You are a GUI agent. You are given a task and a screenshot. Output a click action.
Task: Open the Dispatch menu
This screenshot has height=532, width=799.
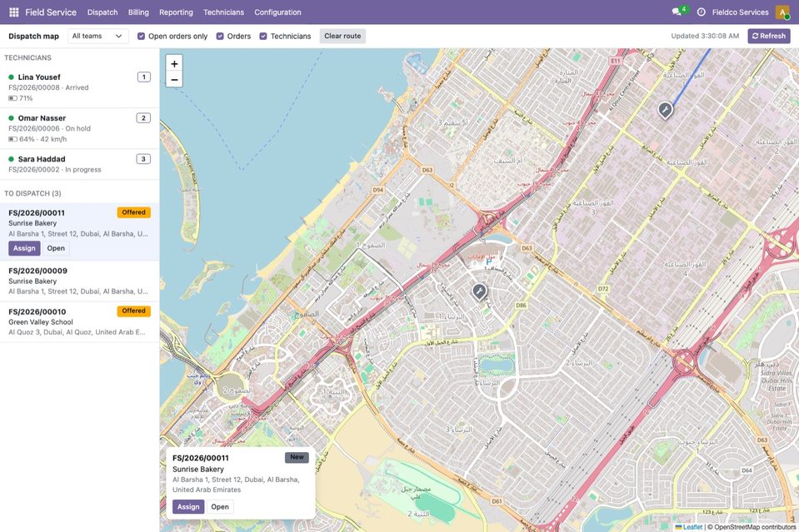tap(102, 12)
